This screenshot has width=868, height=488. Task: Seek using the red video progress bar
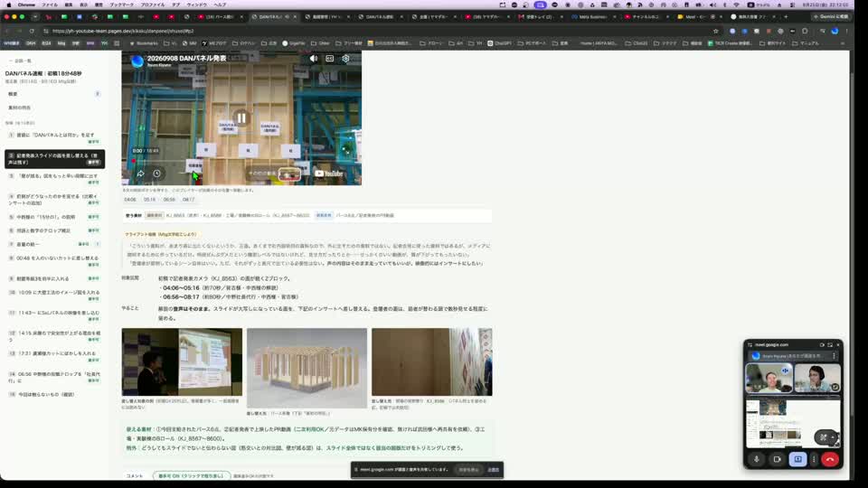click(241, 161)
